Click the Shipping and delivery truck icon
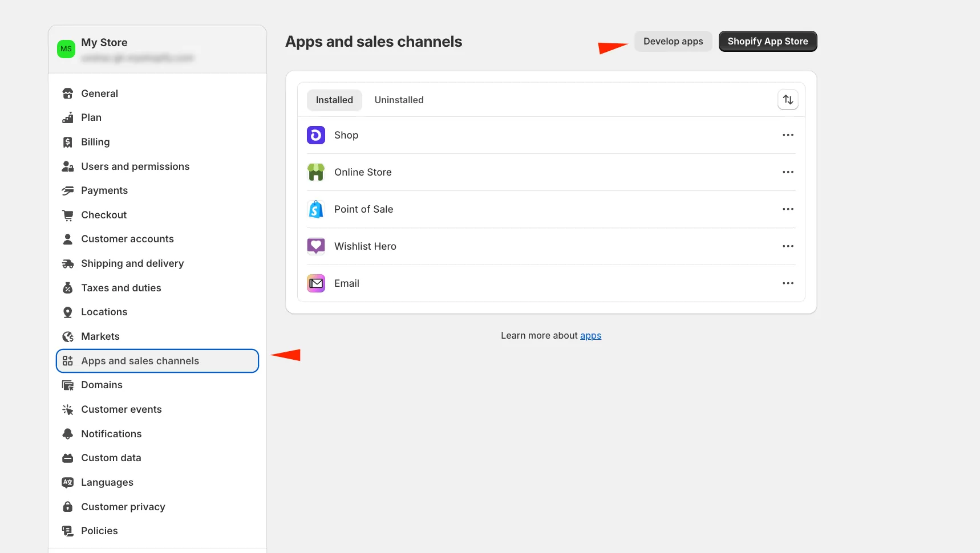The width and height of the screenshot is (980, 553). point(68,263)
